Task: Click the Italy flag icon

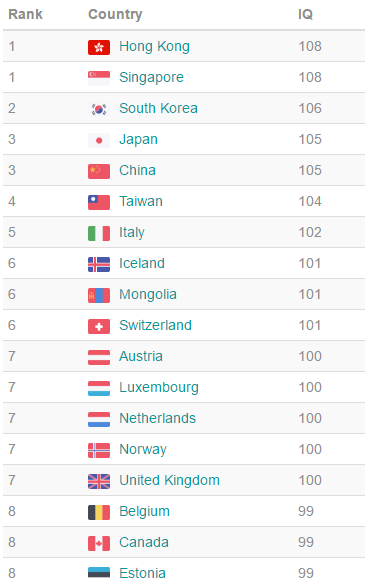Action: [x=99, y=233]
